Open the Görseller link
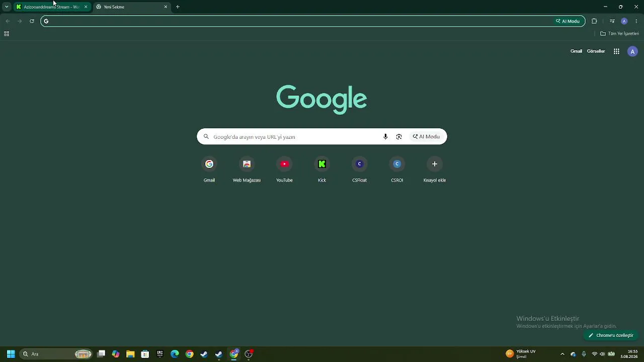This screenshot has width=644, height=362. pos(596,51)
